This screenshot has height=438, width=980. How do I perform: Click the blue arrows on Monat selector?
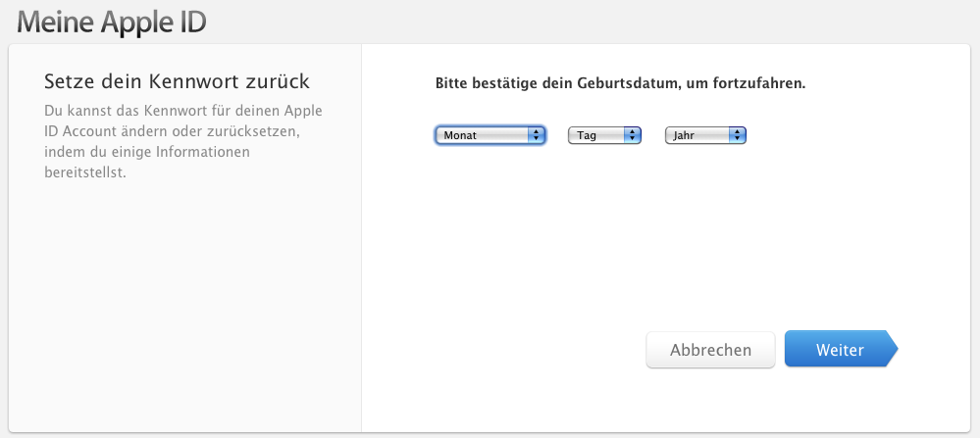[x=537, y=135]
